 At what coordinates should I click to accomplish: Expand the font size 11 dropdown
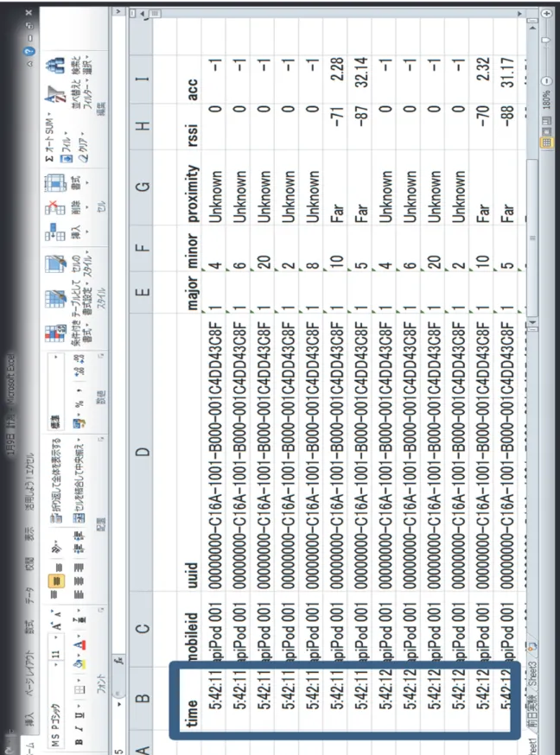point(55,646)
